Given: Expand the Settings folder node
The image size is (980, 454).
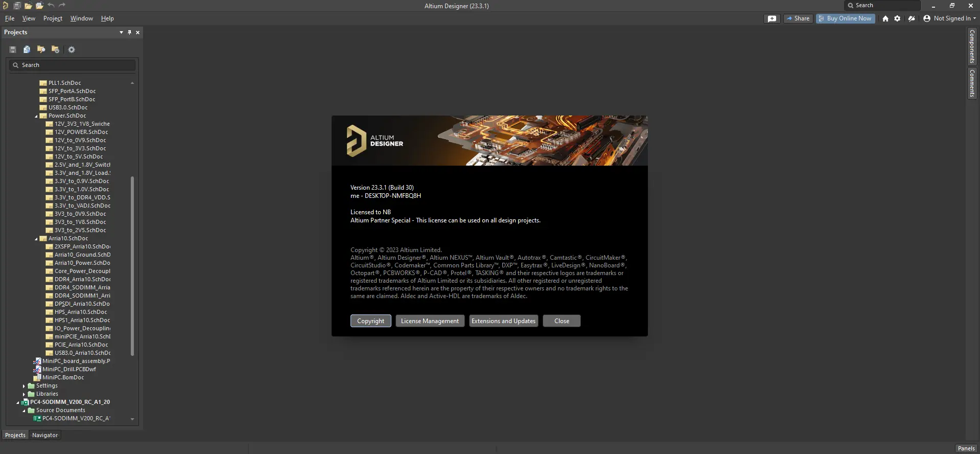Looking at the screenshot, I should point(24,386).
